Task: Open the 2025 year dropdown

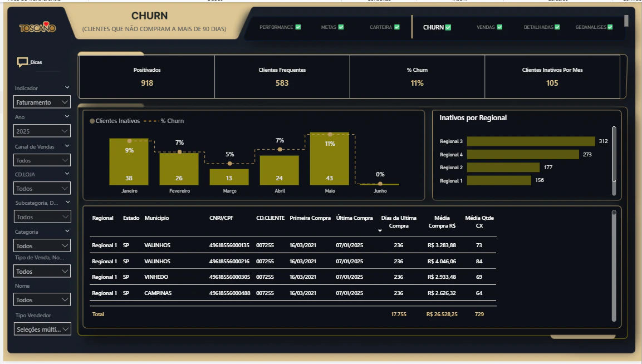Action: point(42,131)
